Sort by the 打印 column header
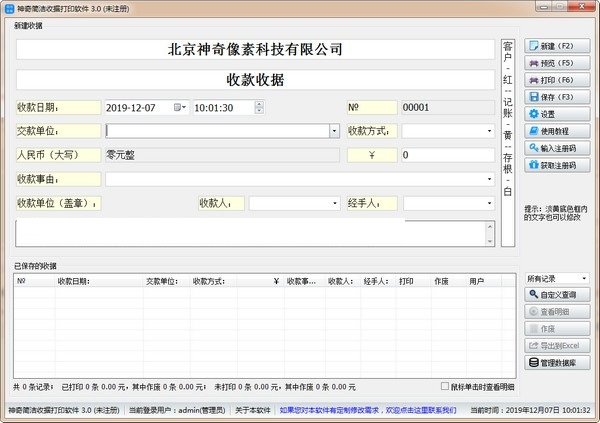The height and width of the screenshot is (423, 600). pyautogui.click(x=413, y=281)
